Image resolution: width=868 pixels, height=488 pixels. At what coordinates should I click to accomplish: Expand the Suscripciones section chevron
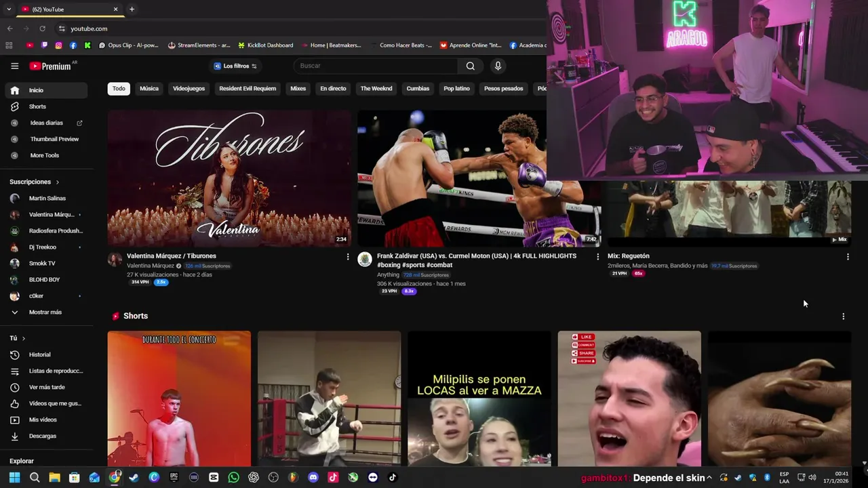(57, 182)
